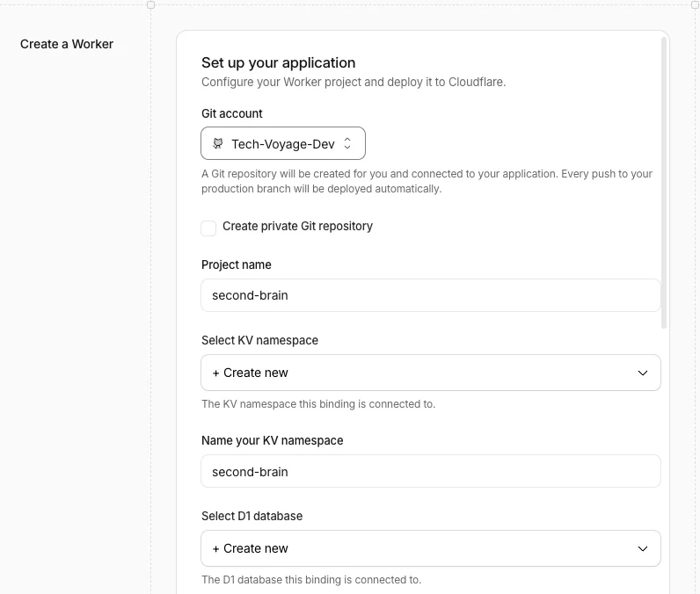
Task: Open the Select KV namespace dropdown
Action: pyautogui.click(x=430, y=373)
